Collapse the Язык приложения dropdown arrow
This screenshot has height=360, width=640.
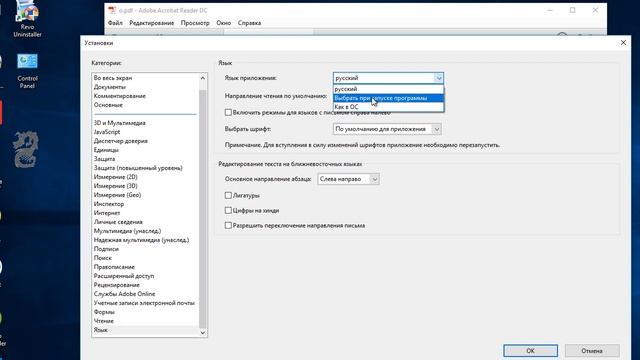click(438, 78)
